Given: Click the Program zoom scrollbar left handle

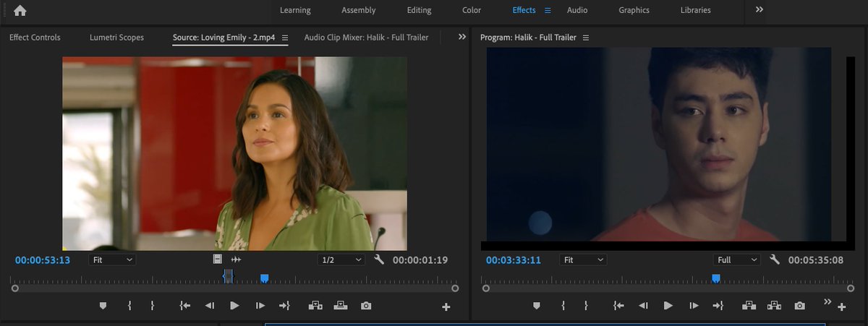Looking at the screenshot, I should pyautogui.click(x=485, y=288).
